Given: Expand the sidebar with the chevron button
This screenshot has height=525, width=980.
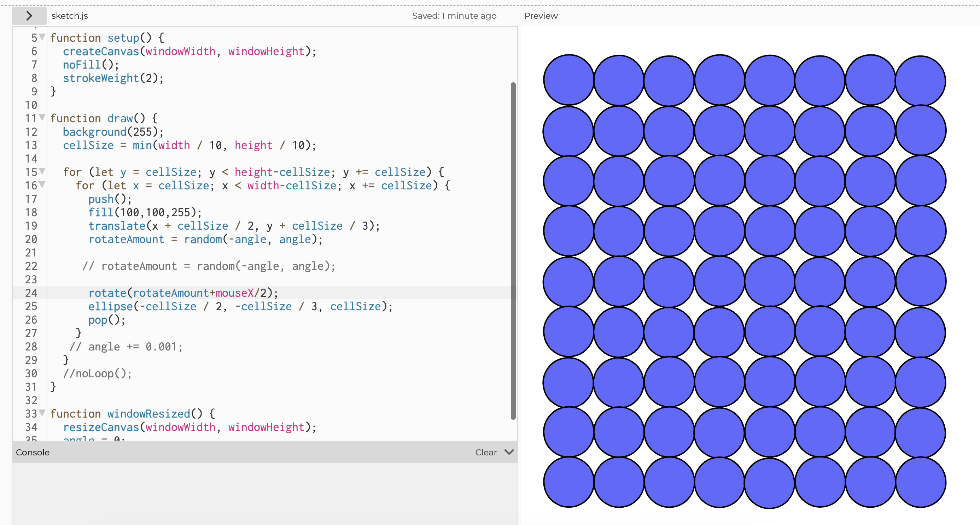Looking at the screenshot, I should [x=29, y=16].
